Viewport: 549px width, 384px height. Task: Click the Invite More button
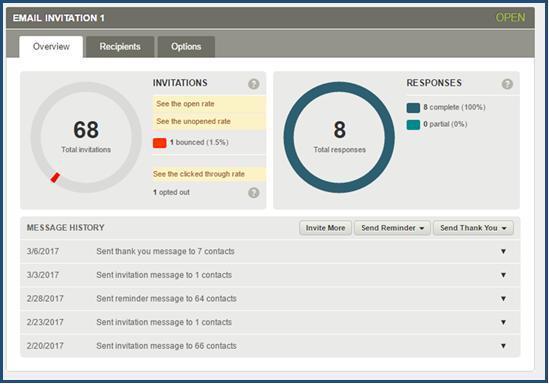coord(325,228)
